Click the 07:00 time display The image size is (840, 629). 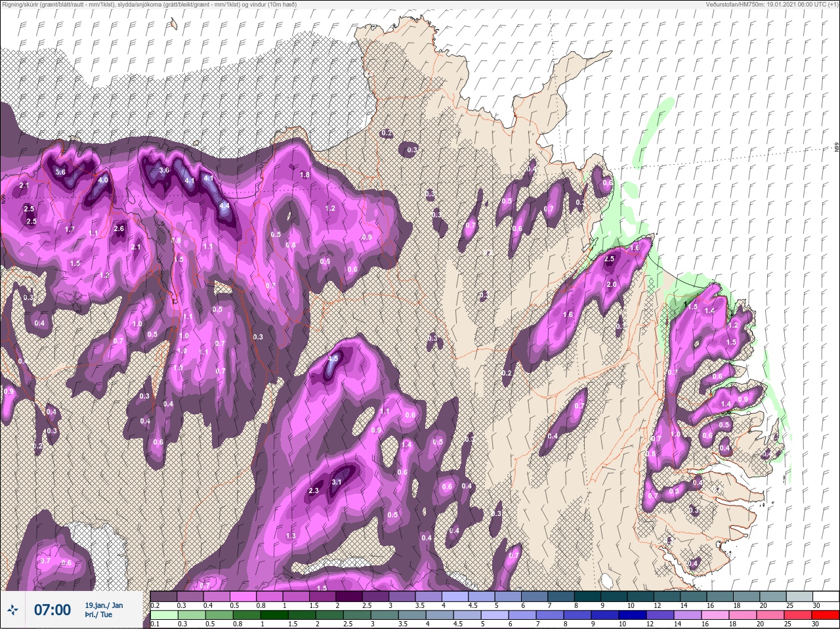(x=52, y=610)
